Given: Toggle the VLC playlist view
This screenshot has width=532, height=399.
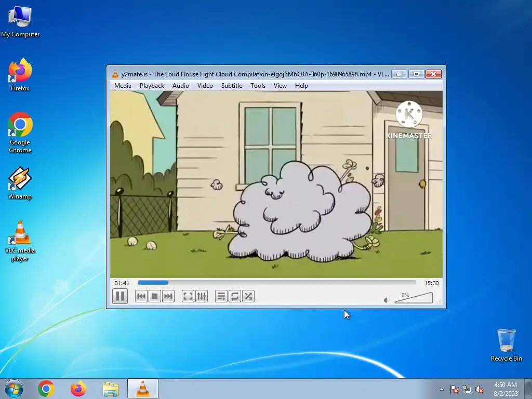Looking at the screenshot, I should coord(221,296).
